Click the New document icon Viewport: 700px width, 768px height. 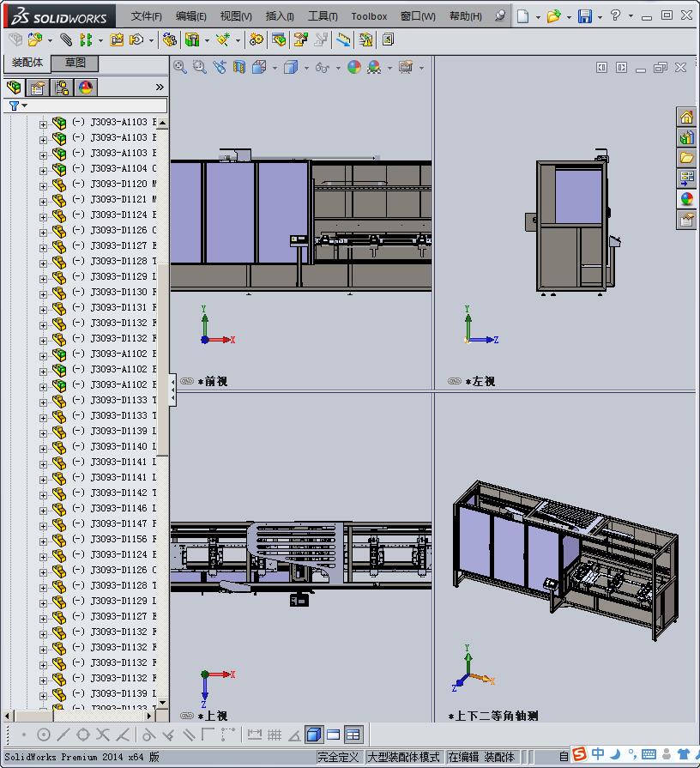pos(522,16)
